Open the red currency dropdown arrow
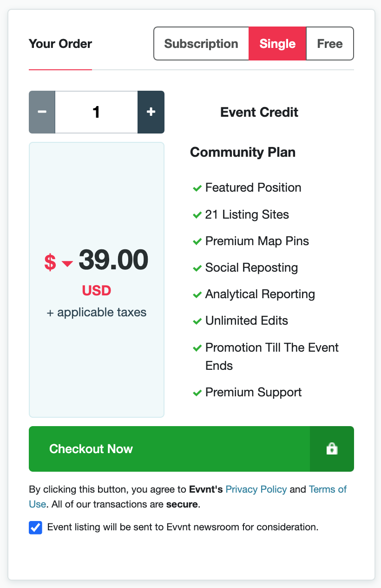 (x=67, y=264)
